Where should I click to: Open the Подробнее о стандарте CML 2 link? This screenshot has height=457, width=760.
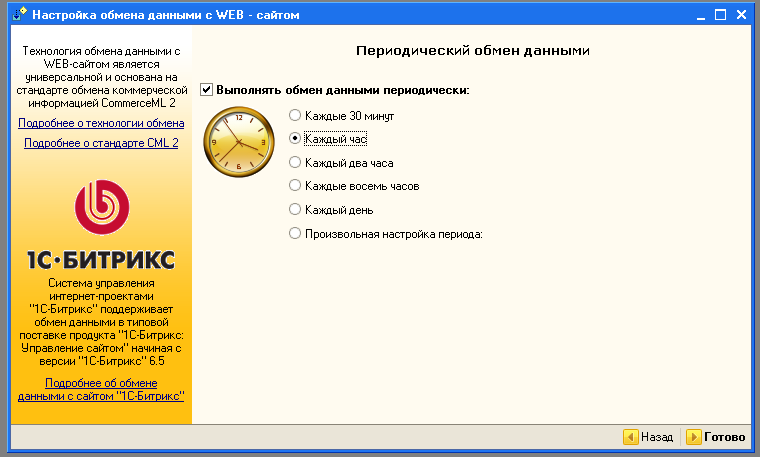101,143
